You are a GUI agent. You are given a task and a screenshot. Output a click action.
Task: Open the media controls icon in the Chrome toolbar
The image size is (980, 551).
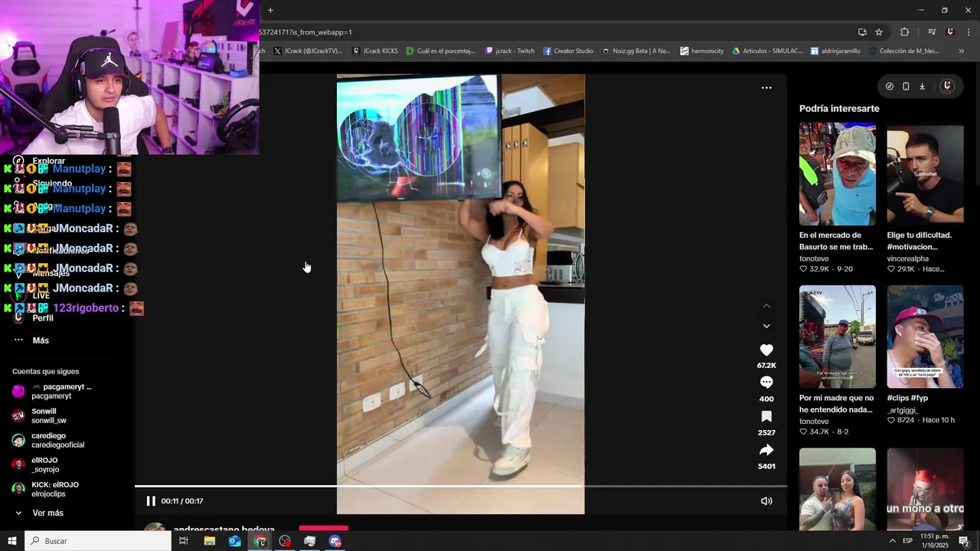[x=932, y=32]
